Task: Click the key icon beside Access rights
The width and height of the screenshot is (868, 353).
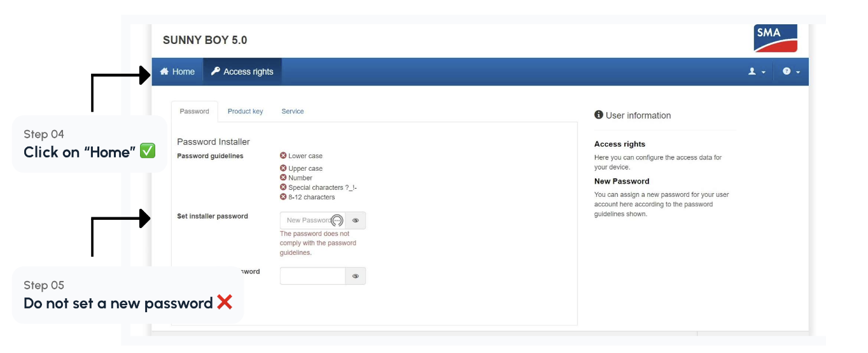Action: point(216,71)
